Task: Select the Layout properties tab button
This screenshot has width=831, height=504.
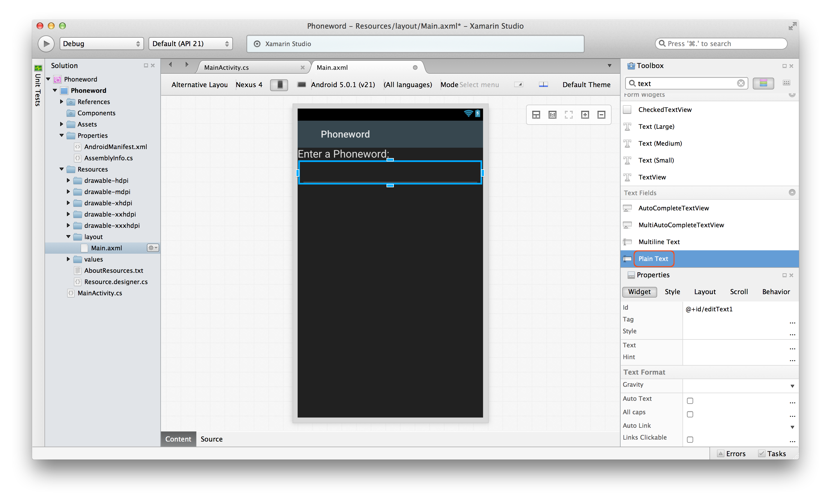Action: (704, 292)
